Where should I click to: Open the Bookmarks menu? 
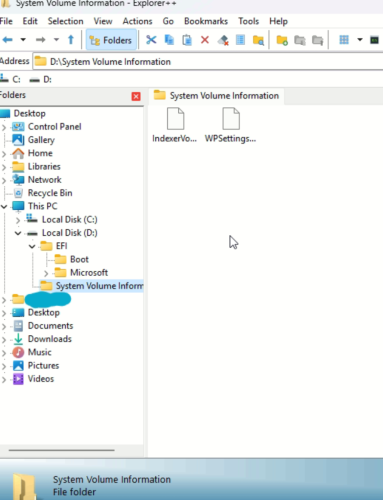[x=206, y=21]
